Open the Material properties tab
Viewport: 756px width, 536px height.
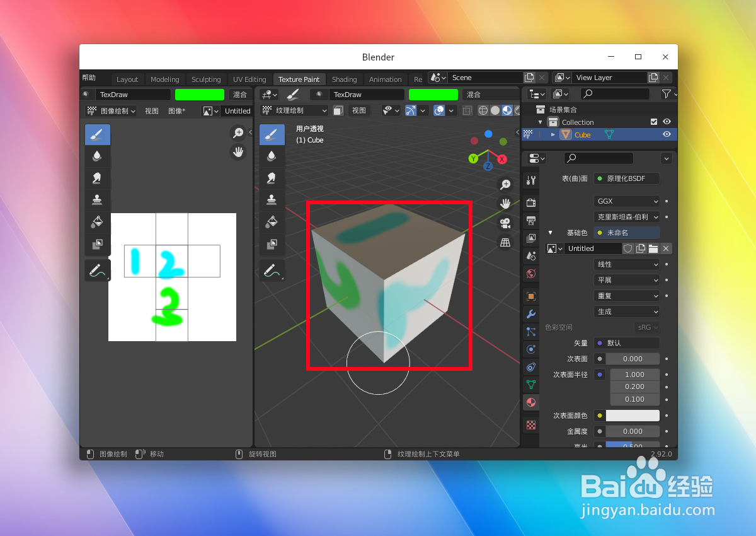point(531,402)
